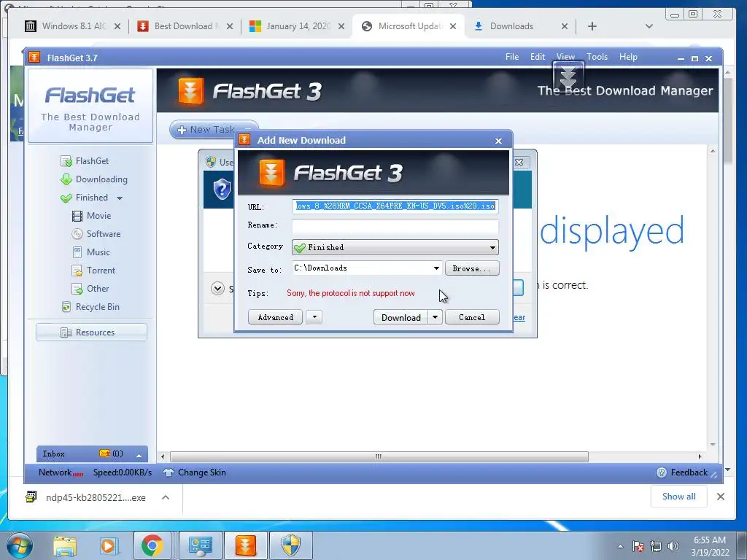Click the UAC shield taskbar icon
Screen dimensions: 747x560
tap(291, 546)
